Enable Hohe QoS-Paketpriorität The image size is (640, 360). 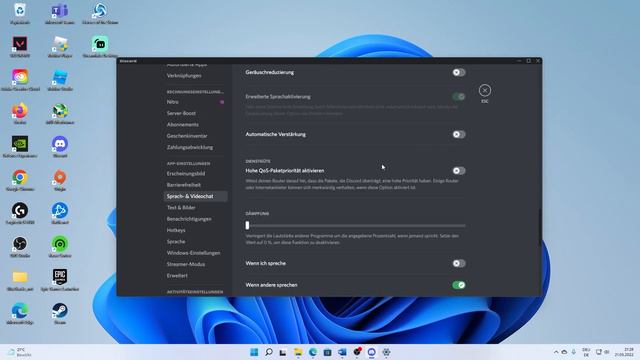tap(459, 171)
